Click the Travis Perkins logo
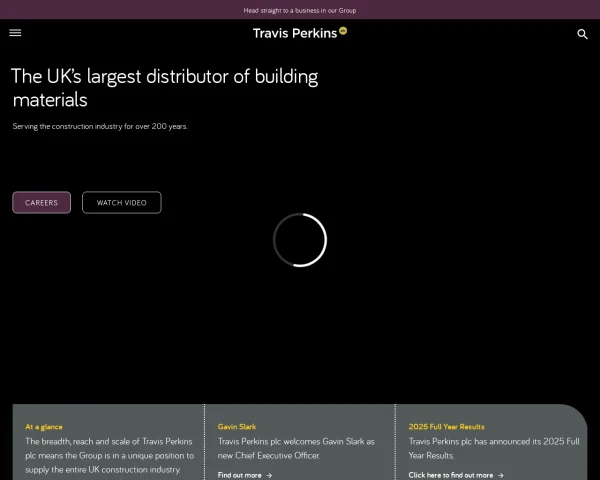The image size is (600, 480). tap(300, 33)
